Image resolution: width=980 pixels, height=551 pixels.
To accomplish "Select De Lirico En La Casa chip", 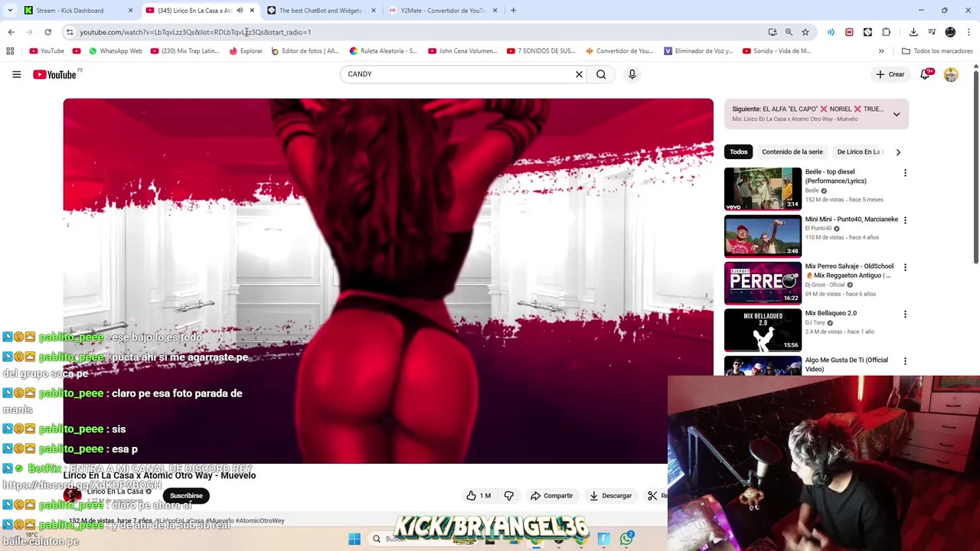I will point(861,152).
